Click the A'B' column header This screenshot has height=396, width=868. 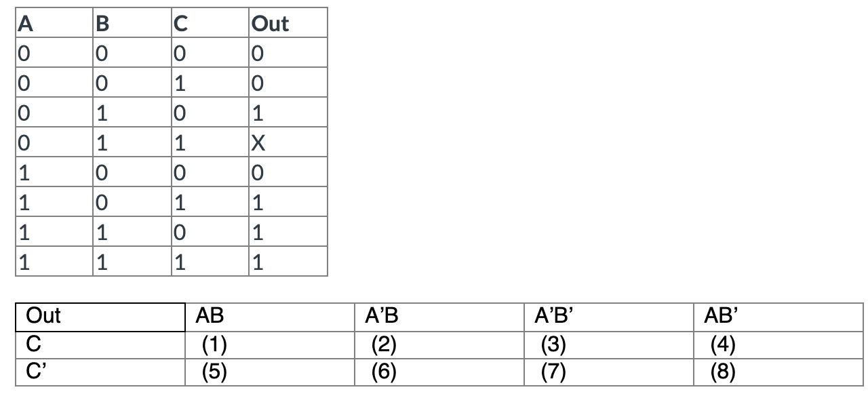coord(553,316)
